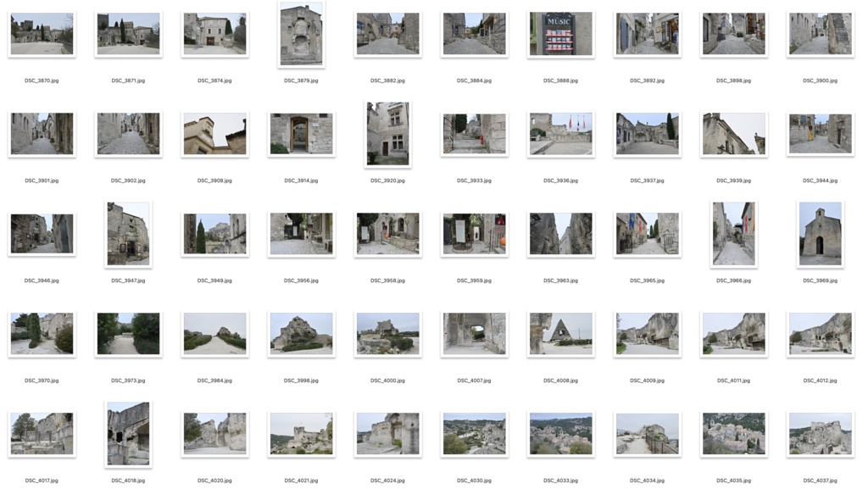Click the DSC_3937.jpg filename
Viewport: 868px width, 489px height.
click(647, 181)
